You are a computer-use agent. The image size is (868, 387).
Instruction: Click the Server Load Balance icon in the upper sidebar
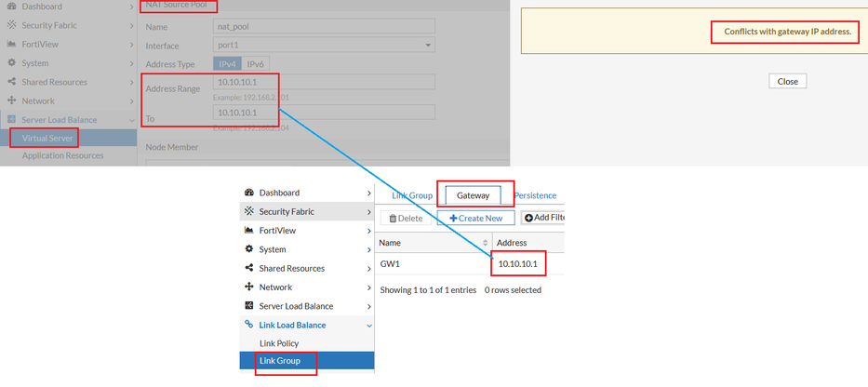point(11,120)
